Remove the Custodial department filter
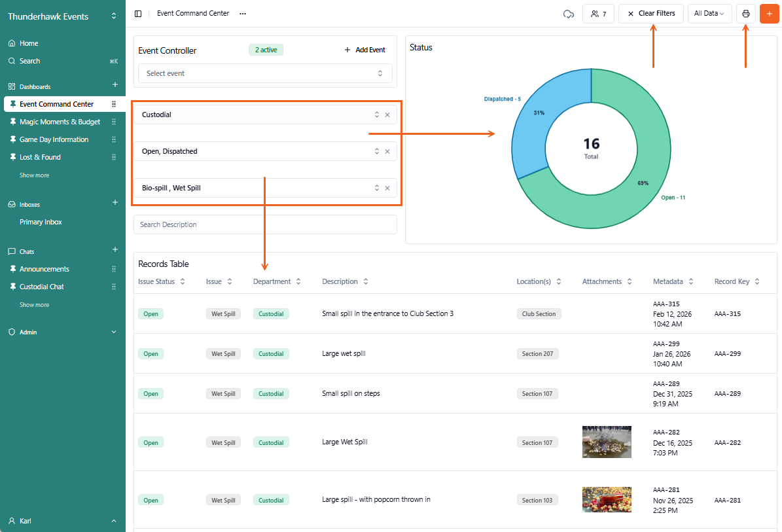 387,115
